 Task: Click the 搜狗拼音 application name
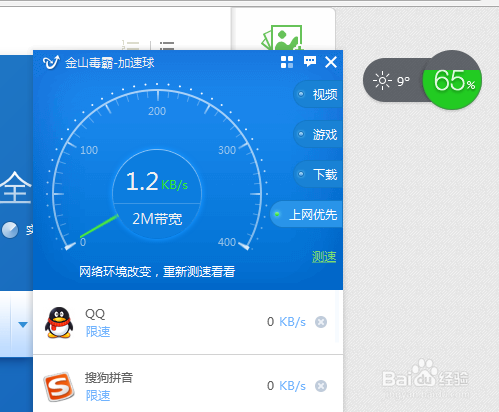coord(109,377)
